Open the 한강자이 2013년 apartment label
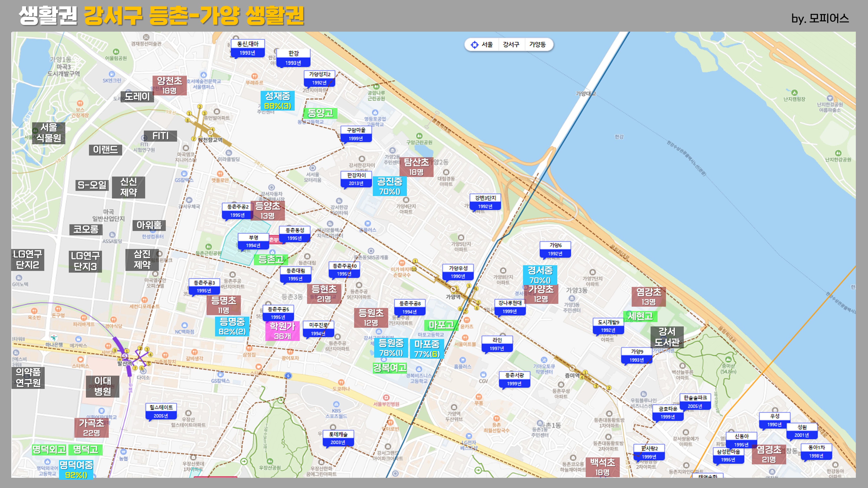Image resolution: width=868 pixels, height=488 pixels. pyautogui.click(x=356, y=179)
